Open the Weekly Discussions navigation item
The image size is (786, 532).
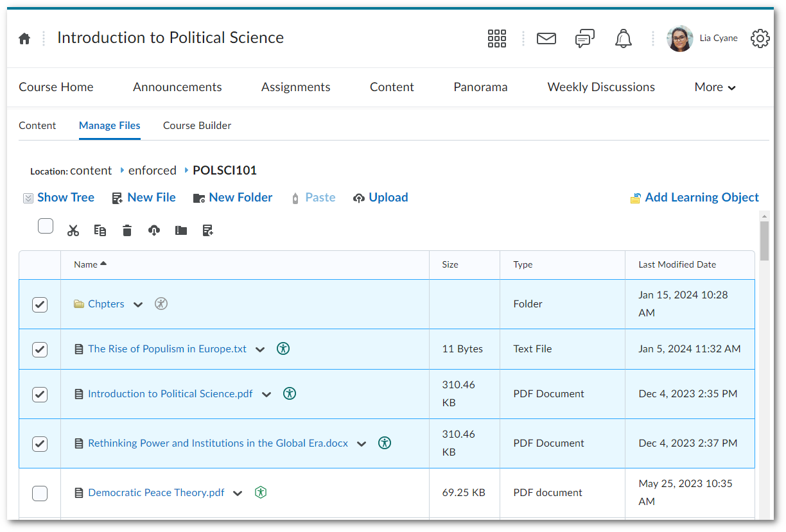point(601,87)
